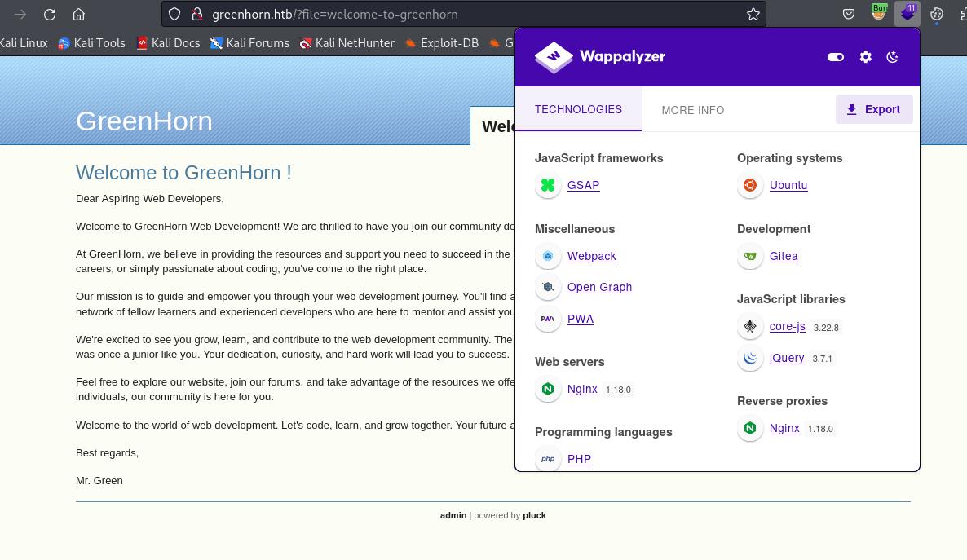Click the Burp proxy extension icon
967x560 pixels.
[x=879, y=12]
